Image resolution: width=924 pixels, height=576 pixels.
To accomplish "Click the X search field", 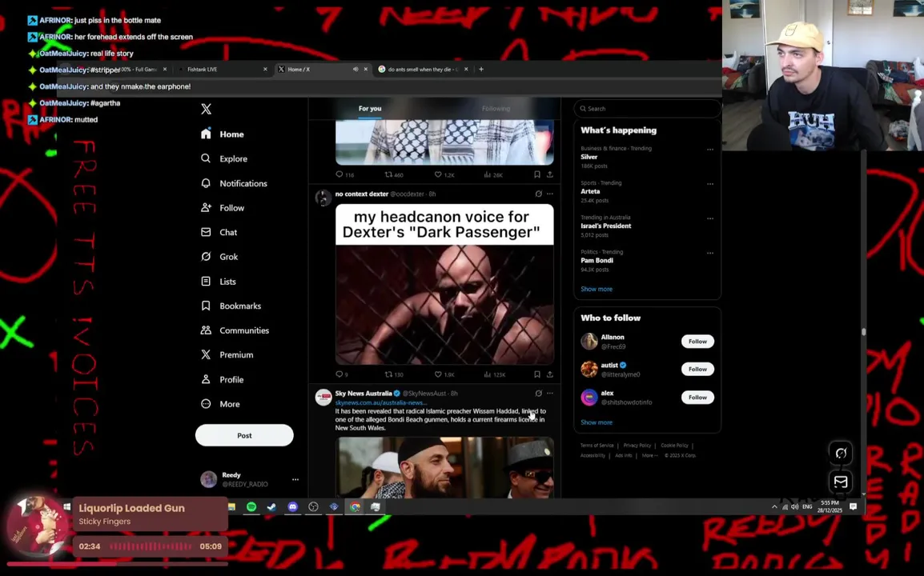I will pos(647,109).
